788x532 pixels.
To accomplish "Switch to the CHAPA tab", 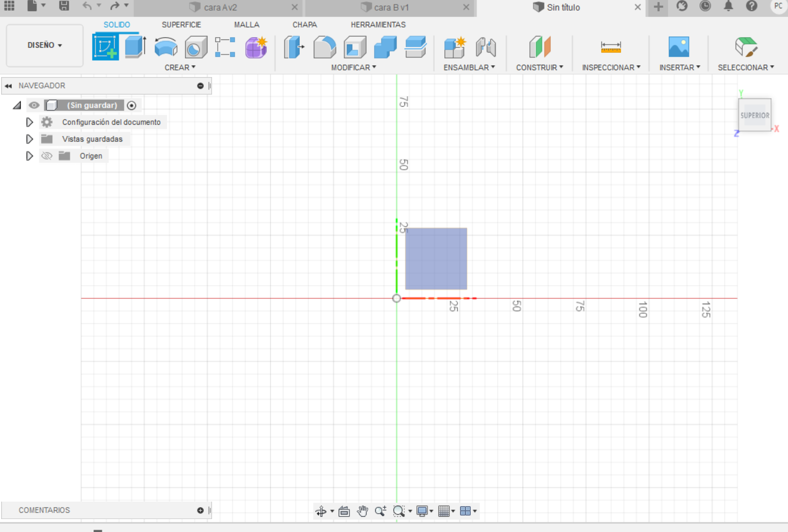I will click(x=304, y=25).
